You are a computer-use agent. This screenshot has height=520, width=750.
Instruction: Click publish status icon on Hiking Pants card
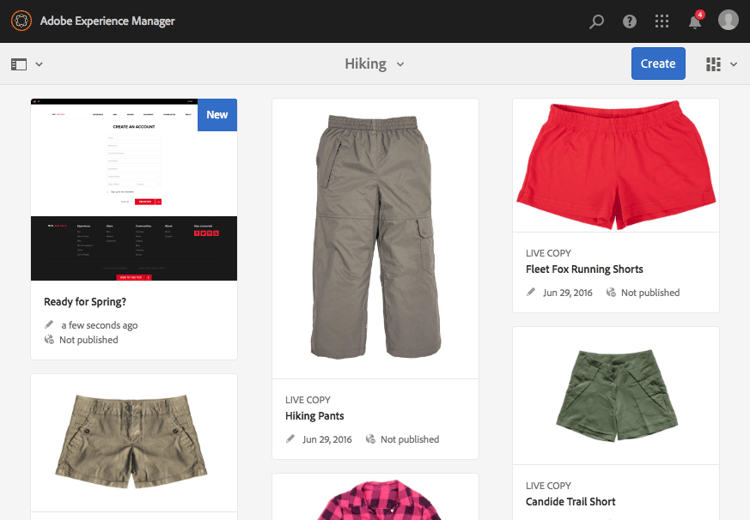[x=370, y=439]
